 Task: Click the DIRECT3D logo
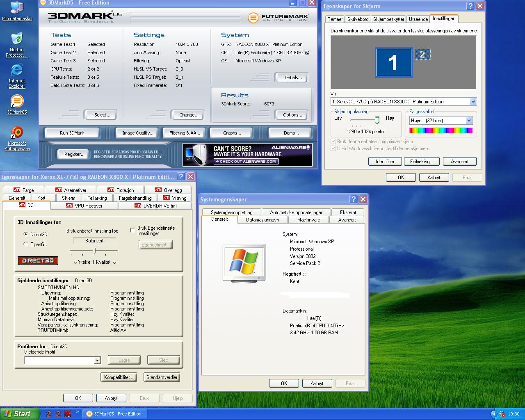38,260
